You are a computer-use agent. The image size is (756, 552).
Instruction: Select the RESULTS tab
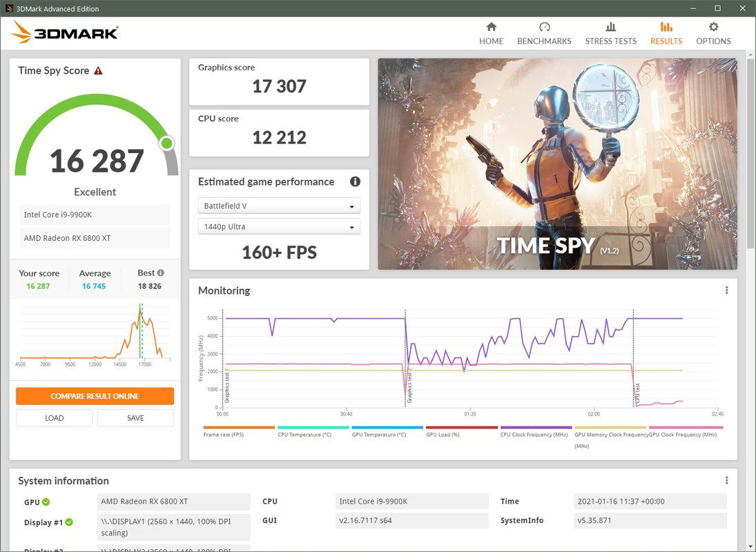point(666,33)
